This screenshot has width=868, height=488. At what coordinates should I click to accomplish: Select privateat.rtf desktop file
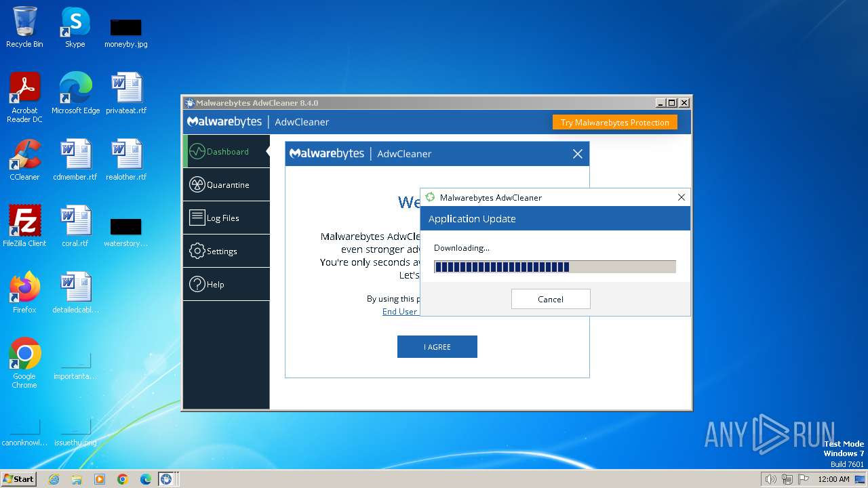pyautogui.click(x=126, y=94)
